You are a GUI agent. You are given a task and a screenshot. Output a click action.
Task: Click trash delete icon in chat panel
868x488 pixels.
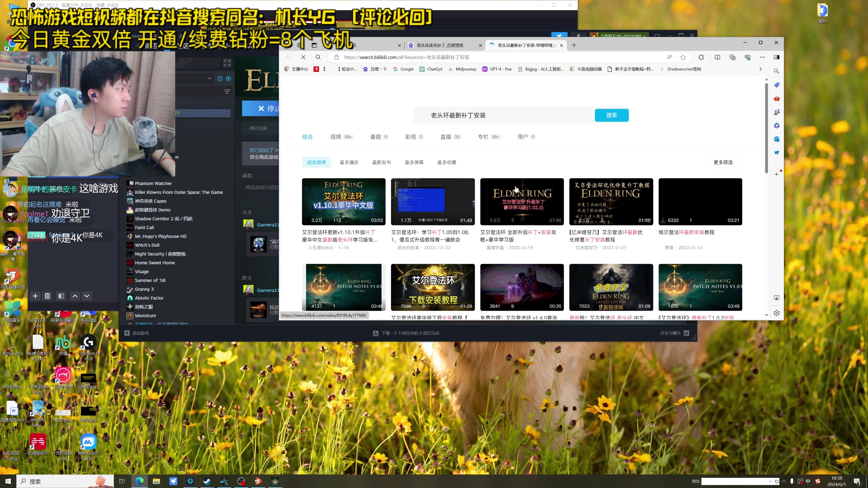point(47,296)
